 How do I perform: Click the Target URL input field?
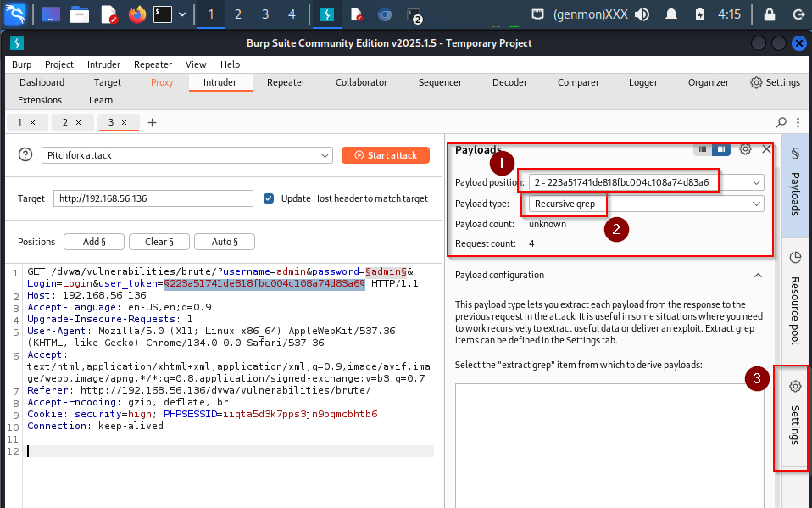click(x=153, y=198)
